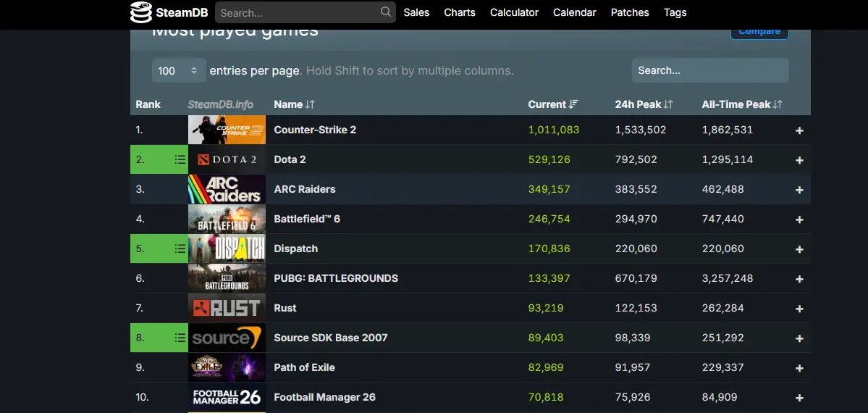868x413 pixels.
Task: Open the Path of Exile thumbnail
Action: (x=227, y=367)
